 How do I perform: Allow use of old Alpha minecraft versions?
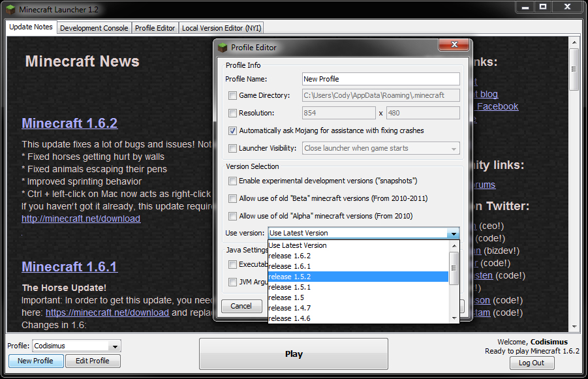click(232, 217)
